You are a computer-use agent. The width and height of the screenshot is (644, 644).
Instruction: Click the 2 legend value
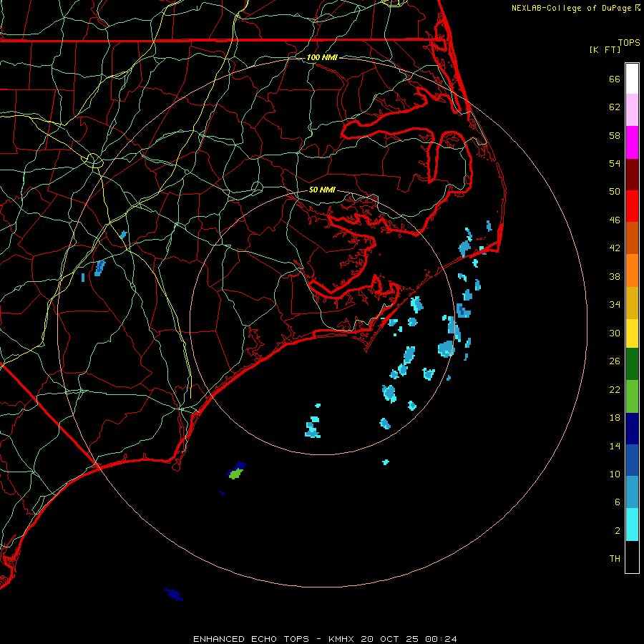(x=618, y=531)
